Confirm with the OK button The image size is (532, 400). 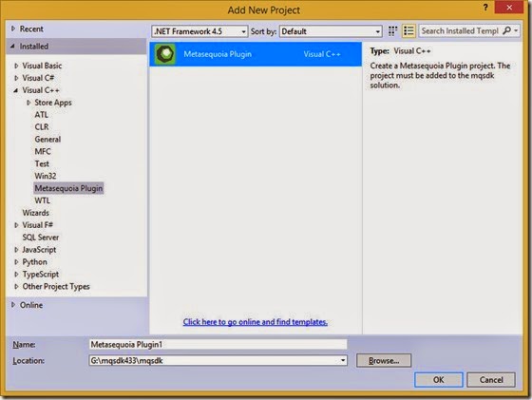438,380
